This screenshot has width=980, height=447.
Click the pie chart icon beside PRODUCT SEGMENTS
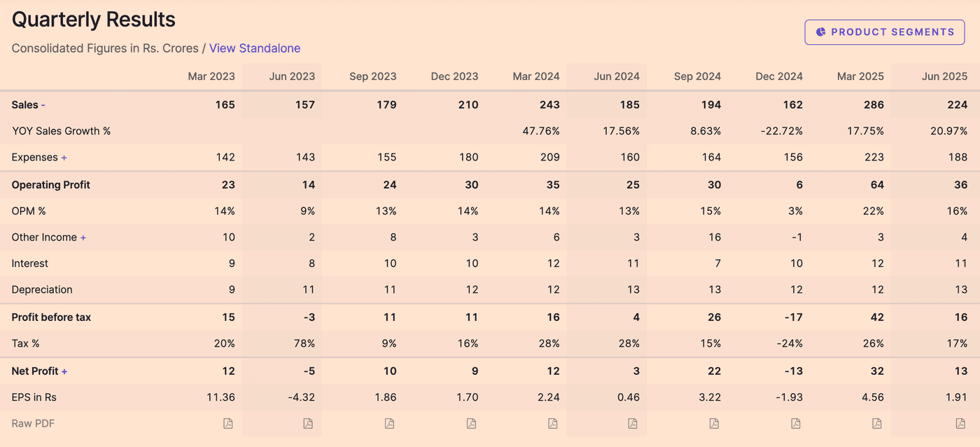(x=820, y=32)
